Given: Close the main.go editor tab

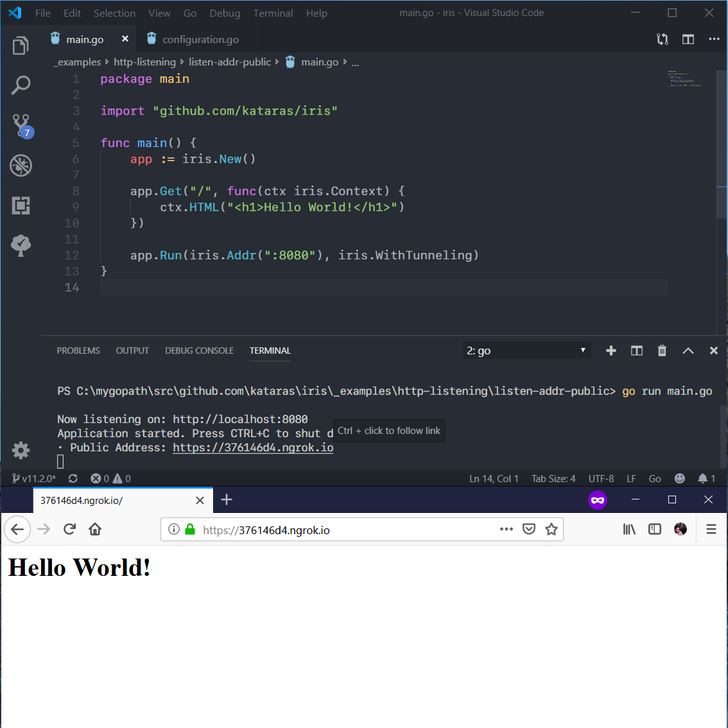Looking at the screenshot, I should [125, 39].
